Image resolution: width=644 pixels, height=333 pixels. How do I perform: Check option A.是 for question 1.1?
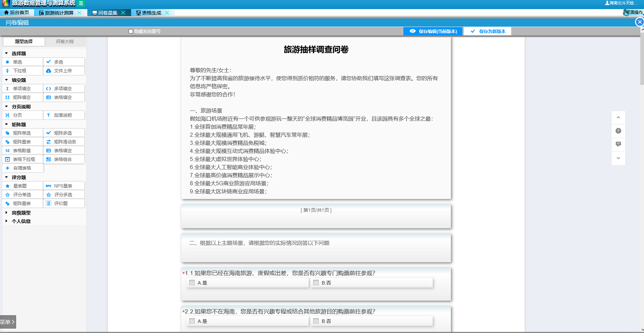192,283
